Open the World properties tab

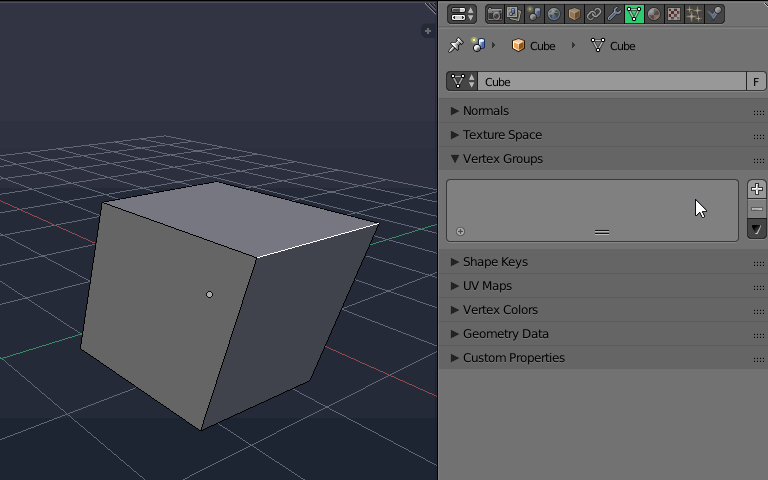(554, 14)
